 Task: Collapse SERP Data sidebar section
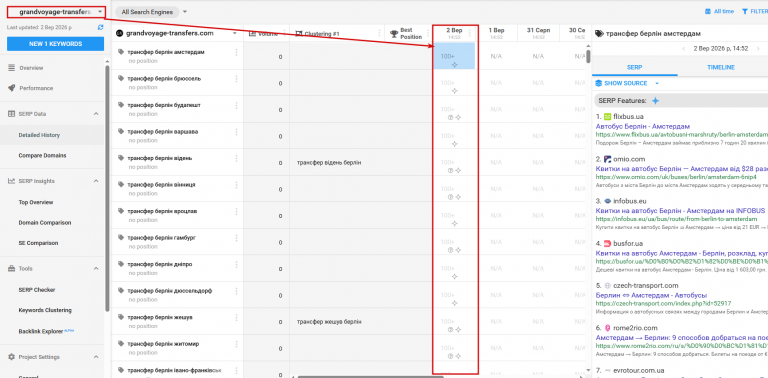[x=96, y=114]
